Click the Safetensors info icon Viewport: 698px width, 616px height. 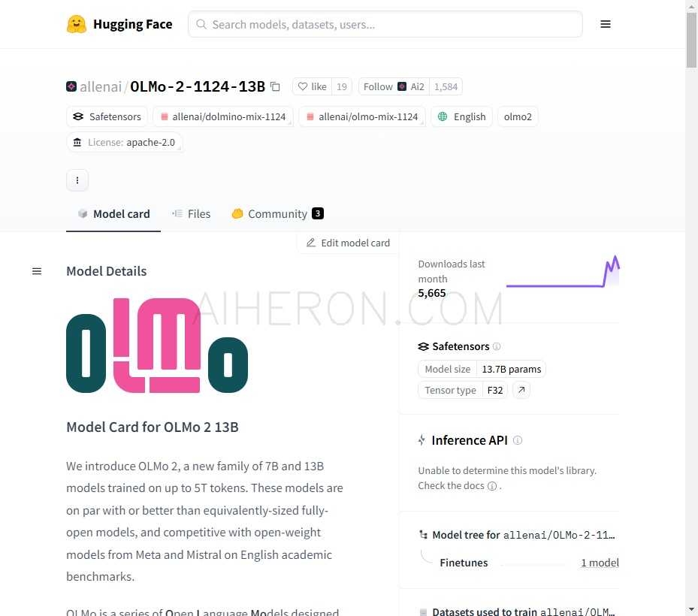click(x=497, y=346)
